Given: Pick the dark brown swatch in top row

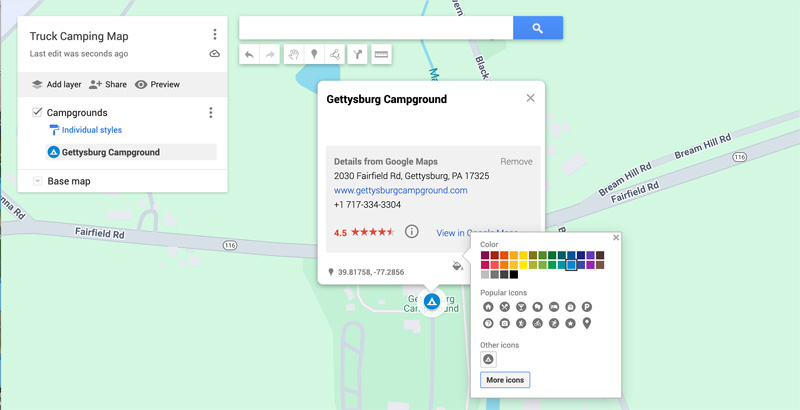Looking at the screenshot, I should (600, 255).
